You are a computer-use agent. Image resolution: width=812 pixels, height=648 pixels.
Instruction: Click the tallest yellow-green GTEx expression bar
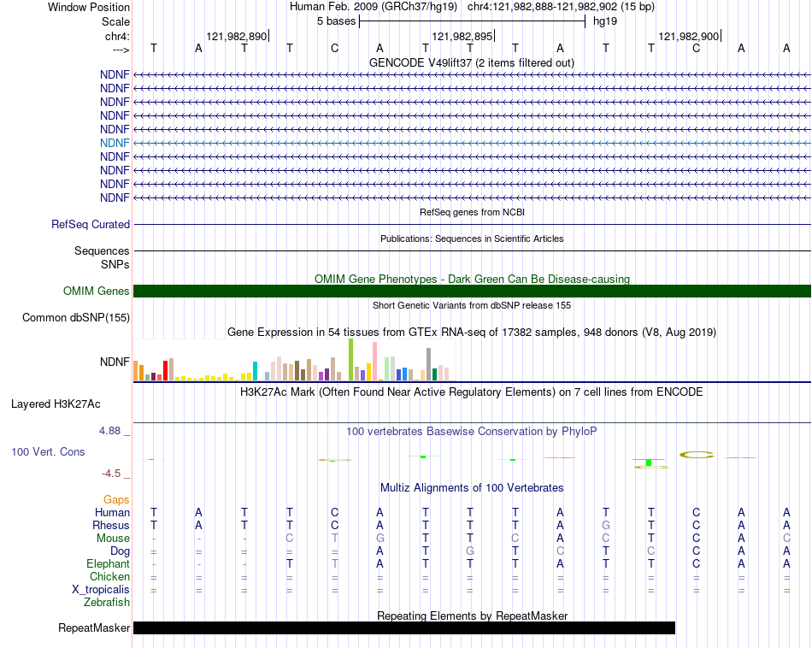(350, 360)
